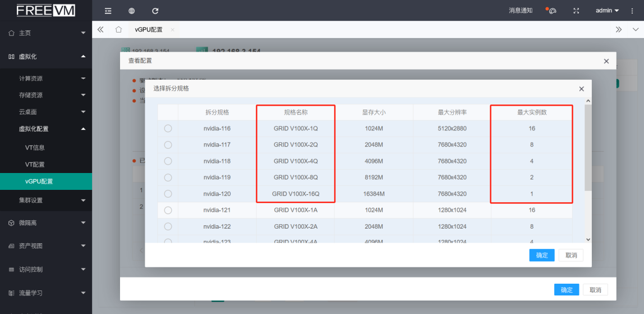The width and height of the screenshot is (644, 314).
Task: Click the 规格名称 column header
Action: (296, 112)
